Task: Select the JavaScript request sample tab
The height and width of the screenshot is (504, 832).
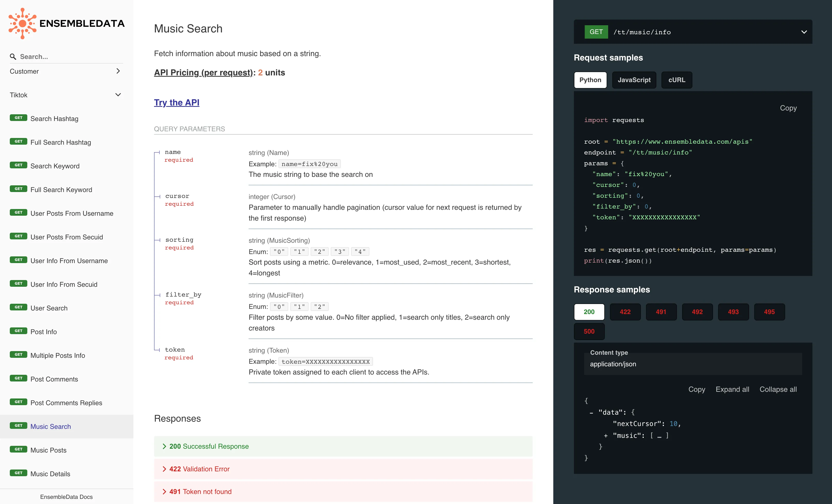Action: (x=634, y=80)
